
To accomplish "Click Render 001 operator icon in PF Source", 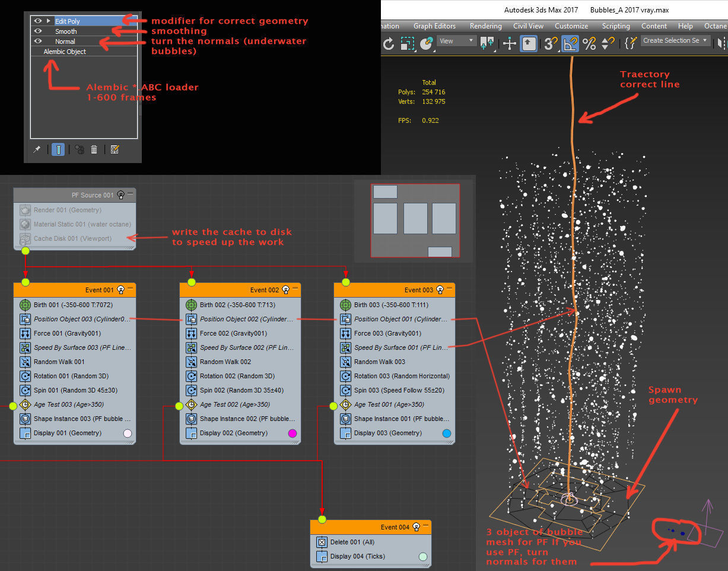I will point(25,210).
